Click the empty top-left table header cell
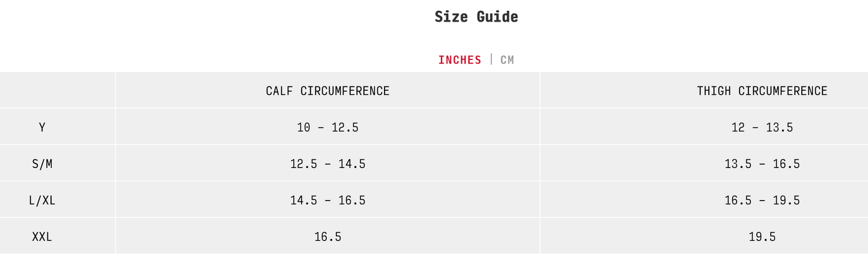This screenshot has height=263, width=868. click(x=58, y=91)
